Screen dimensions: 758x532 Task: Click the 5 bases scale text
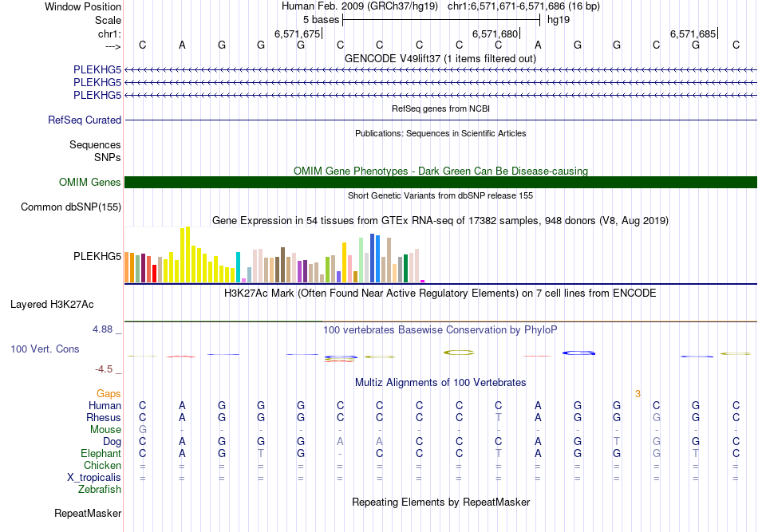321,20
